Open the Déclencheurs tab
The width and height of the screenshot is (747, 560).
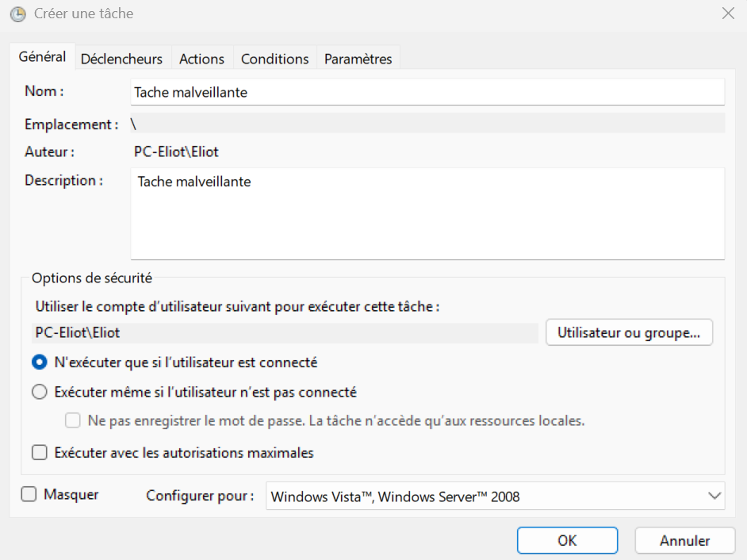point(121,59)
